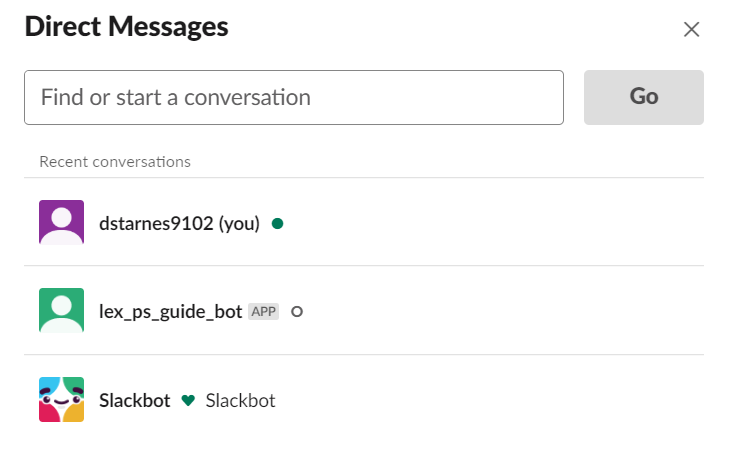Click the green online status dot

click(278, 224)
